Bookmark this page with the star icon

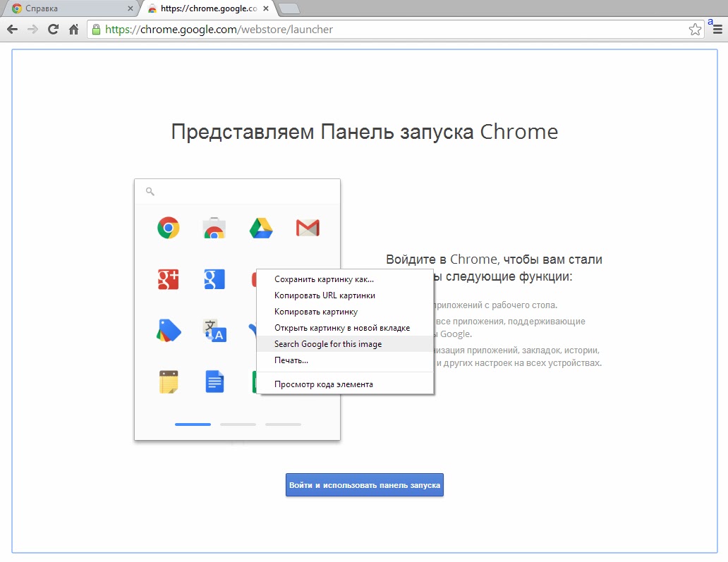pos(695,30)
